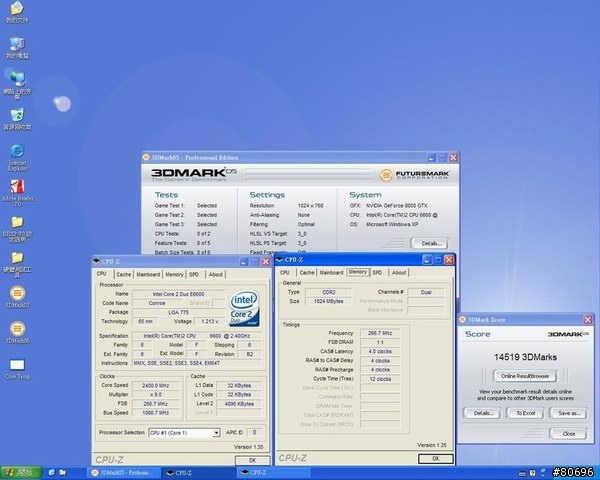Click the show desktop quick launch icon

click(62, 473)
